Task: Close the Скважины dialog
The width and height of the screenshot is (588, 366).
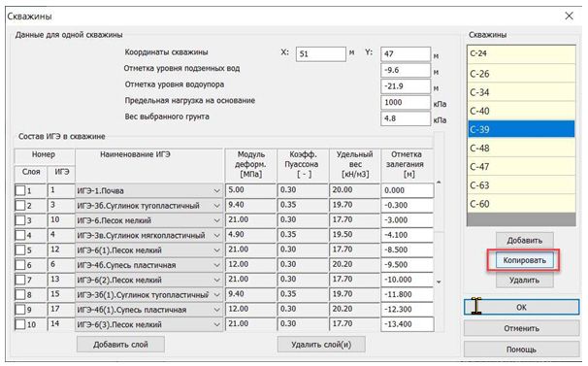Action: 569,16
